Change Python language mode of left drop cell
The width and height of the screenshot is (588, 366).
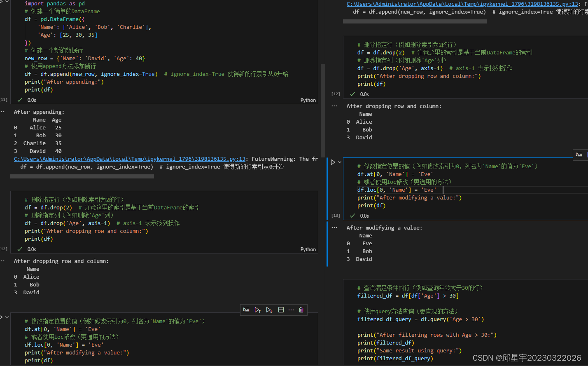[308, 249]
